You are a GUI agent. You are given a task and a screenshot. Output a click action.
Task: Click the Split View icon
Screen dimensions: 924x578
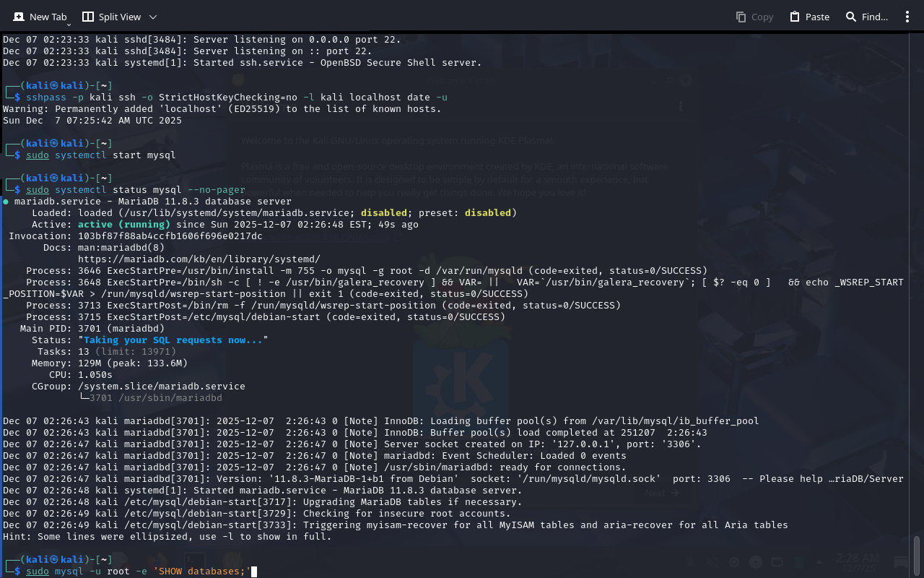(88, 17)
